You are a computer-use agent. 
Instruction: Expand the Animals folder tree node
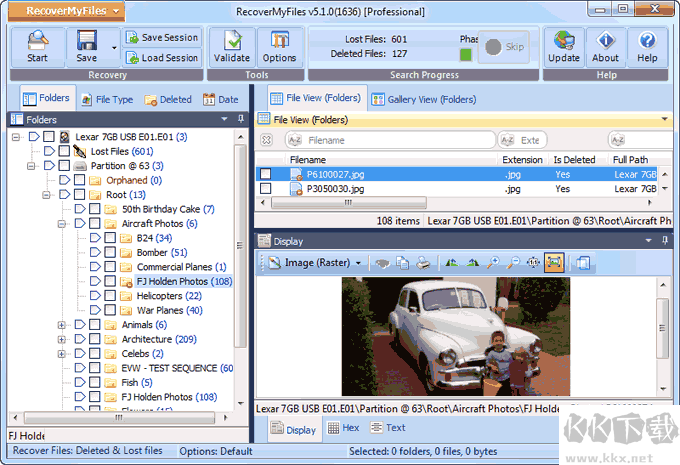(x=62, y=325)
